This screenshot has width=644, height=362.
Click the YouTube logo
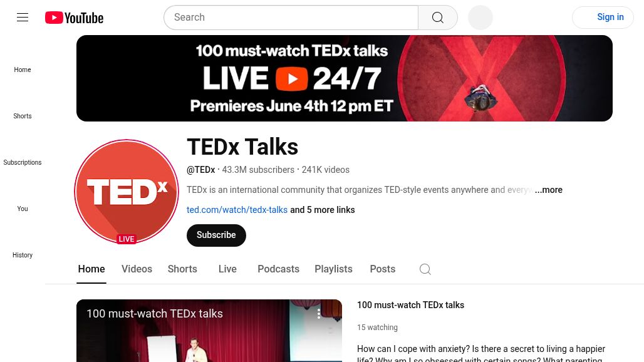click(x=75, y=18)
